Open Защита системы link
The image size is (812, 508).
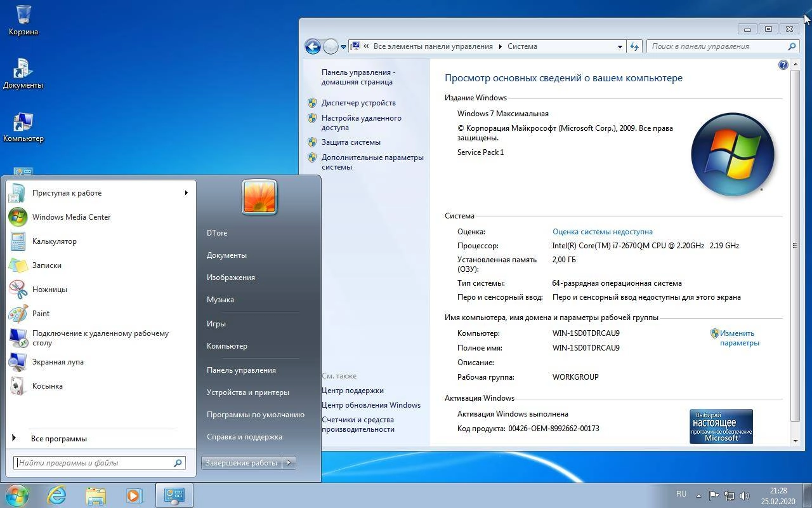(x=351, y=142)
